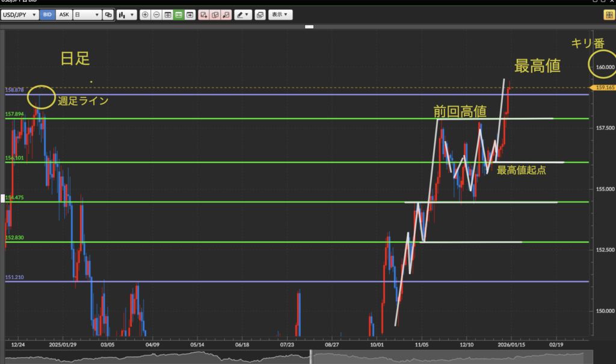Click the chart settings icon beside 表示
The height and width of the screenshot is (364, 616).
pyautogui.click(x=260, y=15)
